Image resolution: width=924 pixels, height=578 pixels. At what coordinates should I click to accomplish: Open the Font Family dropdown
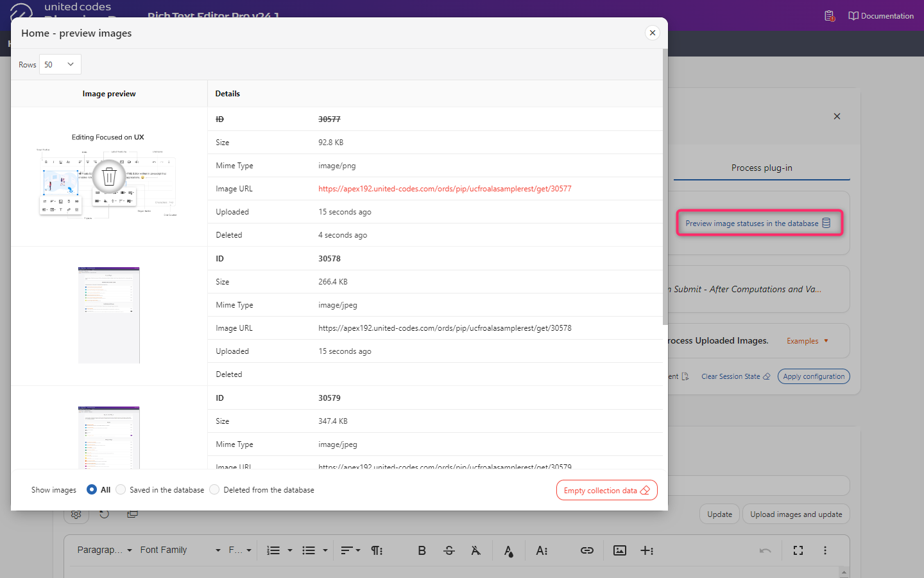[x=180, y=550]
